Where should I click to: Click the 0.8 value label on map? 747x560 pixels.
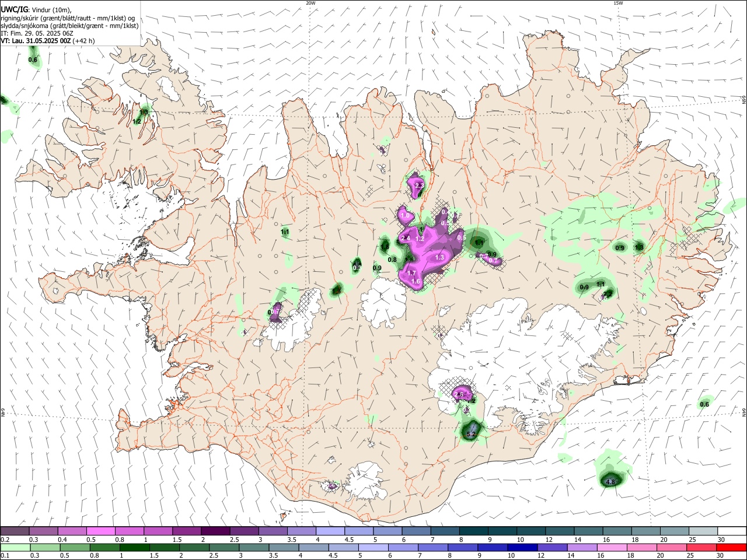392,260
